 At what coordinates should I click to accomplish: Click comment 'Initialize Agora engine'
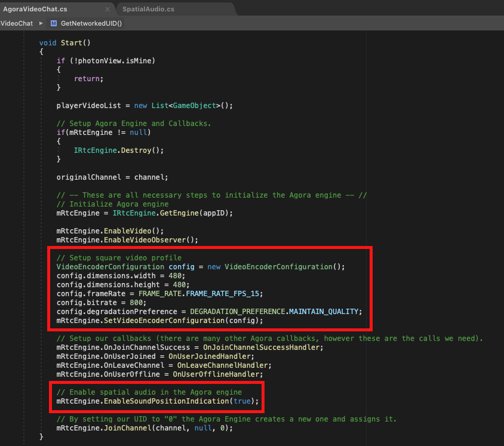click(x=112, y=204)
